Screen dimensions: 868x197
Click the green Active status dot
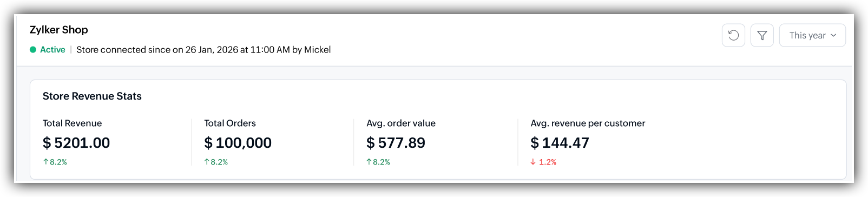tap(33, 50)
